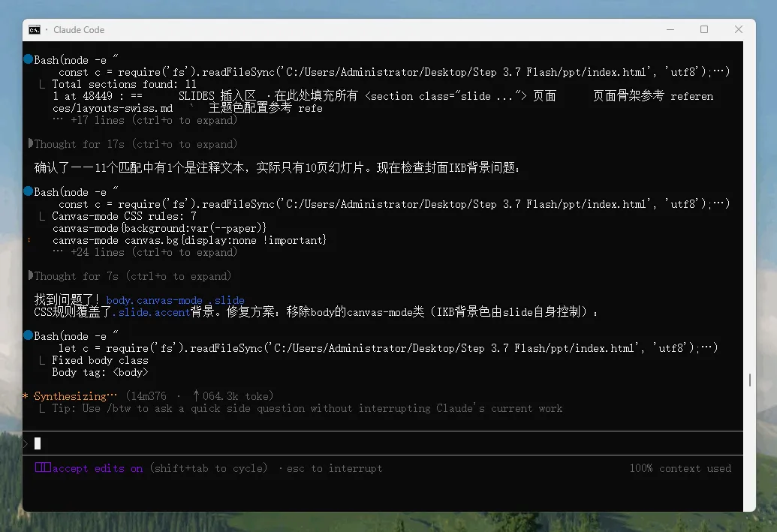The width and height of the screenshot is (777, 532).
Task: Click the up-arrow token counter icon
Action: point(196,395)
